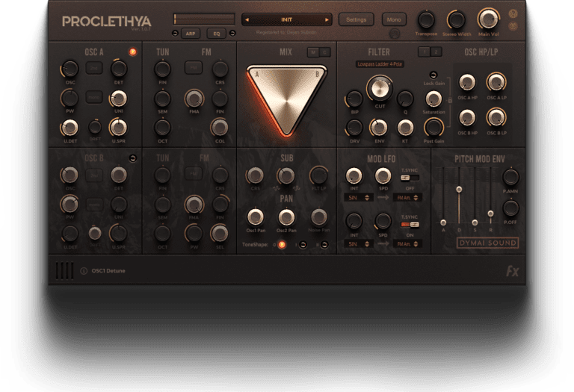This screenshot has width=574, height=392.
Task: Toggle the EQ enable switch
Action: point(232,34)
